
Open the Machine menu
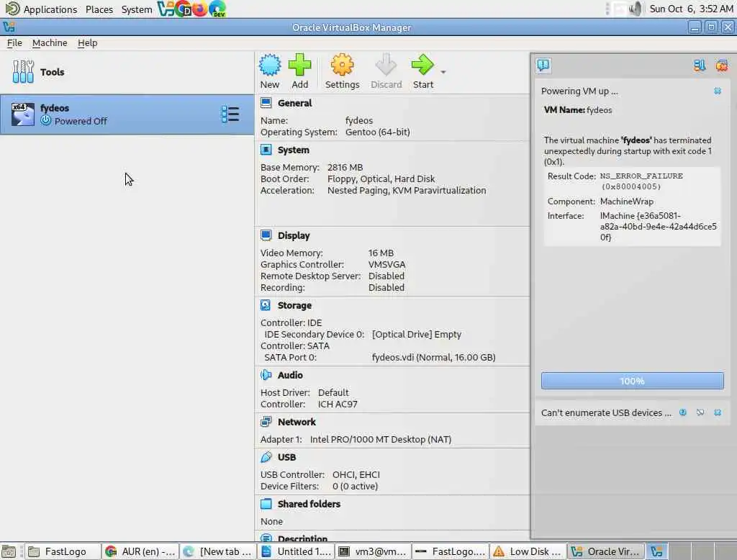click(50, 42)
